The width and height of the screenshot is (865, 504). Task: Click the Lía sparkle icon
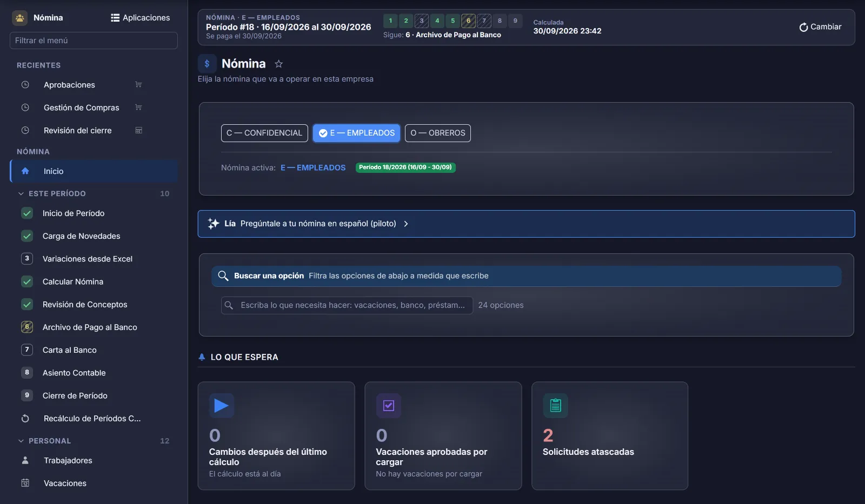tap(214, 224)
